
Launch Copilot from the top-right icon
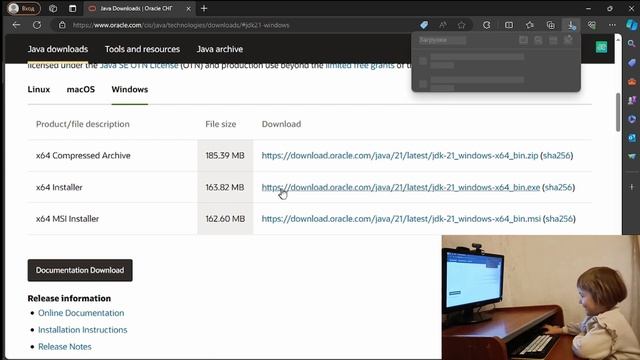click(x=632, y=25)
